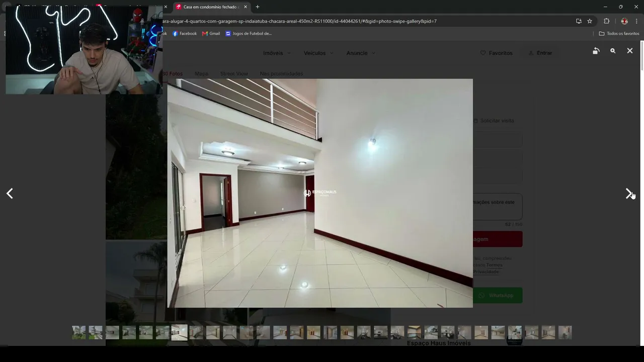Close the photo gallery overlay

click(x=630, y=51)
